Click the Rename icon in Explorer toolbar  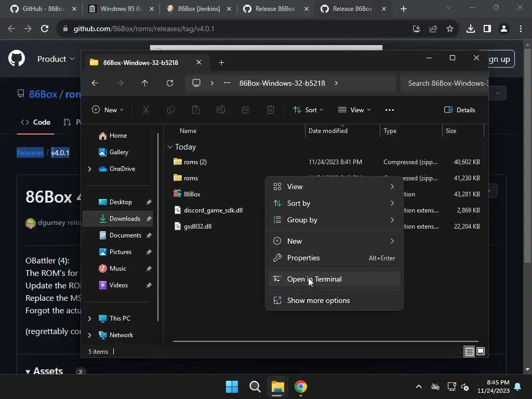coord(221,110)
